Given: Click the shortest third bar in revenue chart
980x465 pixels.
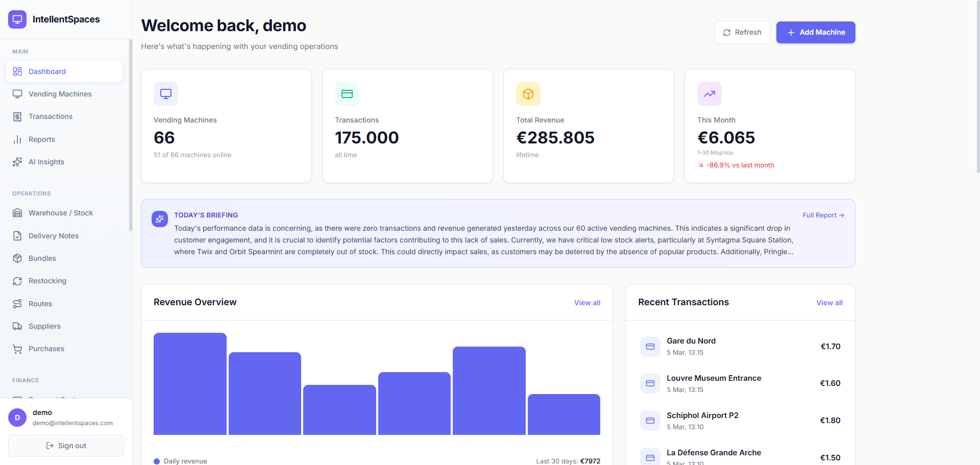Looking at the screenshot, I should [339, 410].
